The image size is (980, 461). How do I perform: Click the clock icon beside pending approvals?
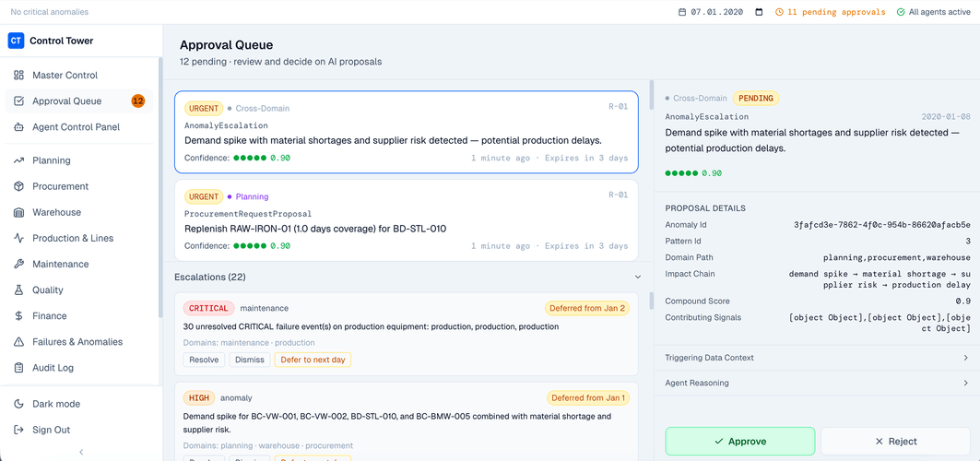pyautogui.click(x=779, y=12)
